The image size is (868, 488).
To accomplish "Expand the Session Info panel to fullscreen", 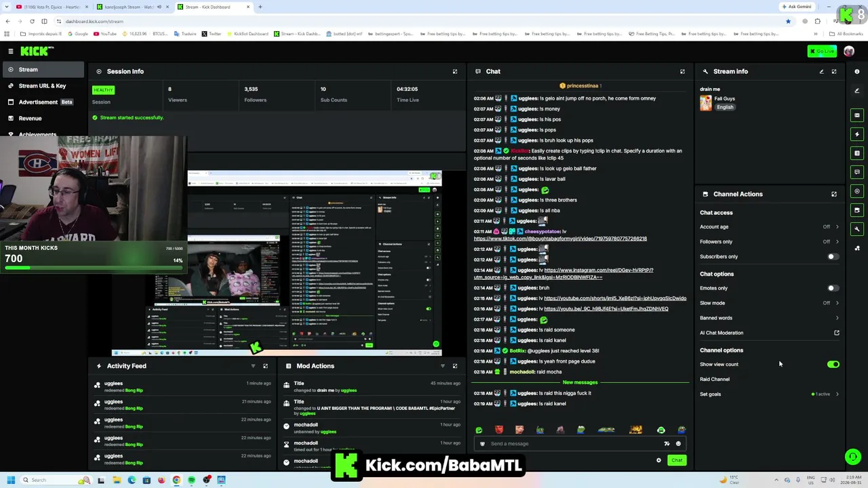I will (455, 71).
